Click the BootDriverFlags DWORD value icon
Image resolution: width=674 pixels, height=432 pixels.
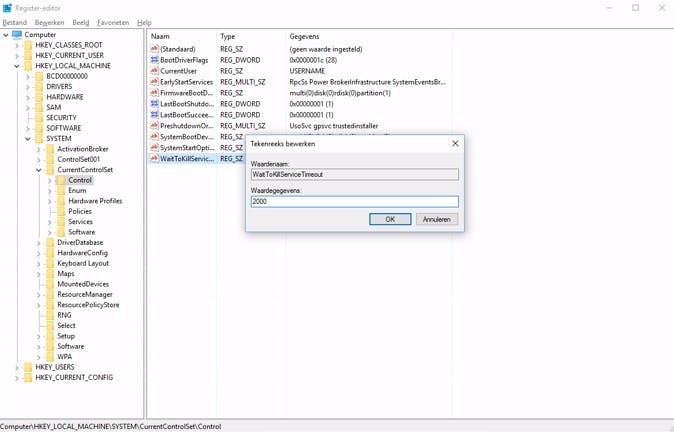(154, 60)
